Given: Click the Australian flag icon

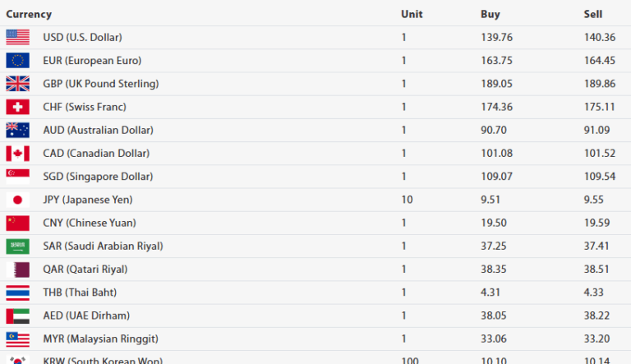Looking at the screenshot, I should (17, 130).
